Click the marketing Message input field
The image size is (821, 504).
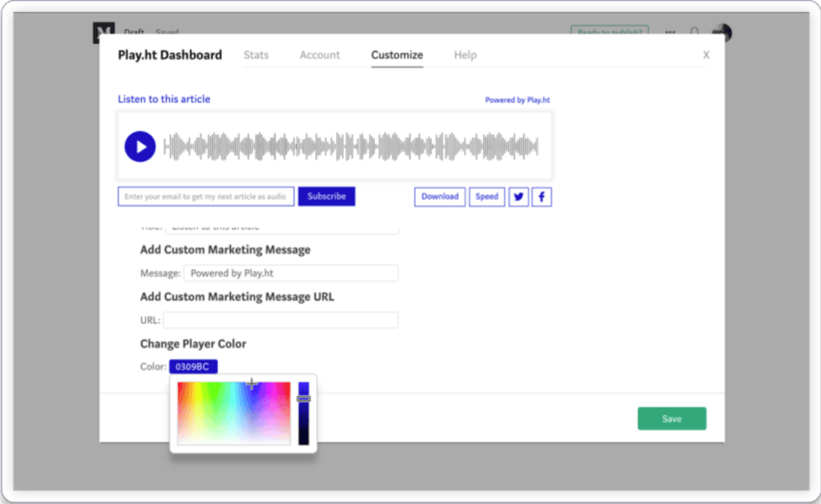(x=290, y=273)
